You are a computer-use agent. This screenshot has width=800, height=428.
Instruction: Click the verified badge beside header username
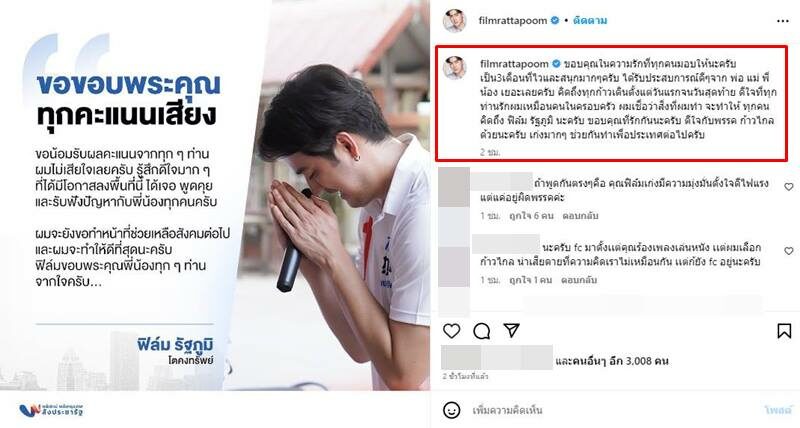[x=555, y=20]
